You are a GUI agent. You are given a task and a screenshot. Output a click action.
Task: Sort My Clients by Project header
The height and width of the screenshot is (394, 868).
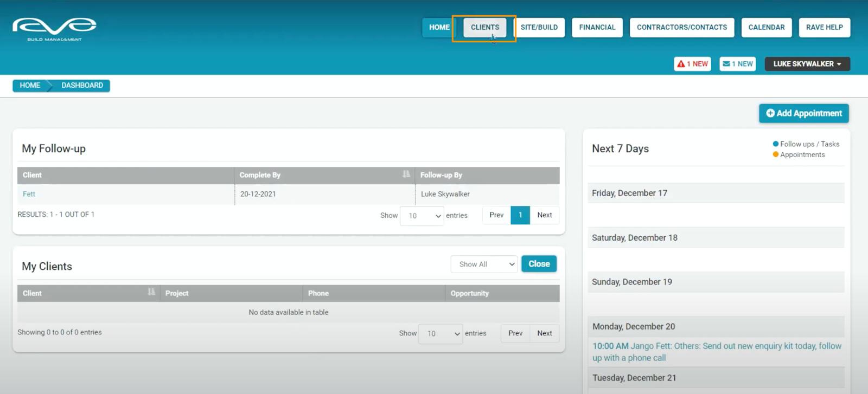pos(231,293)
